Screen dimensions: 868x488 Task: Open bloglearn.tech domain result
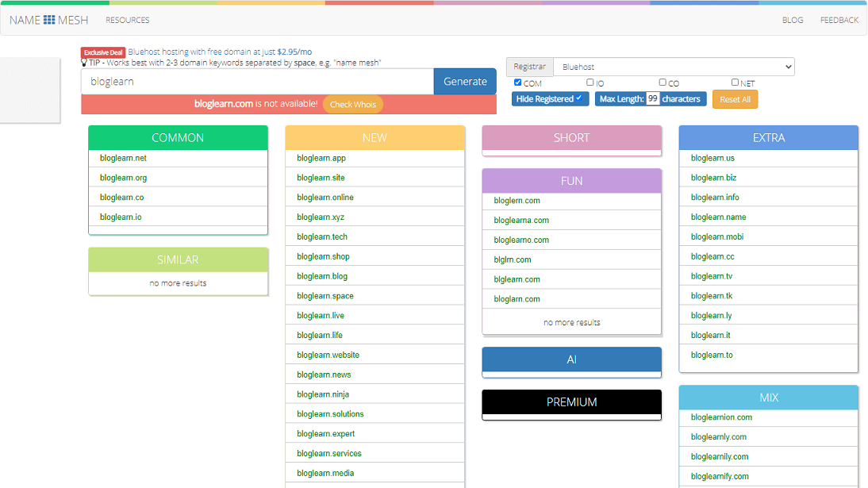tap(322, 236)
